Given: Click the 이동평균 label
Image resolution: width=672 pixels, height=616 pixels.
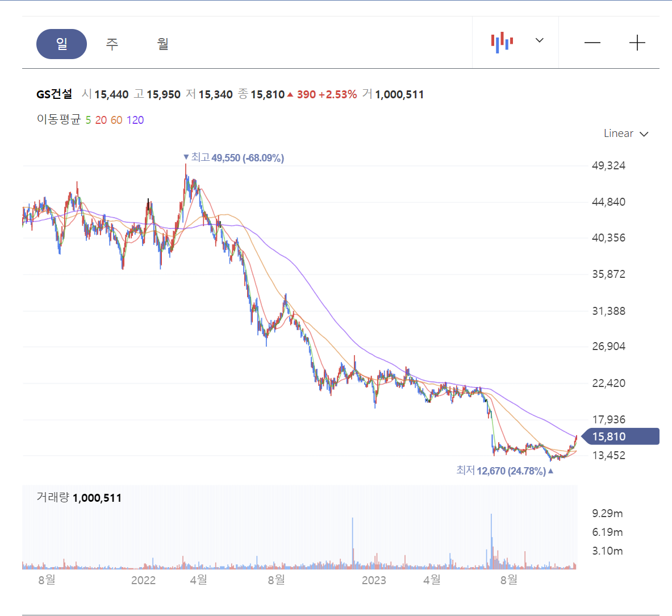Looking at the screenshot, I should coord(59,119).
